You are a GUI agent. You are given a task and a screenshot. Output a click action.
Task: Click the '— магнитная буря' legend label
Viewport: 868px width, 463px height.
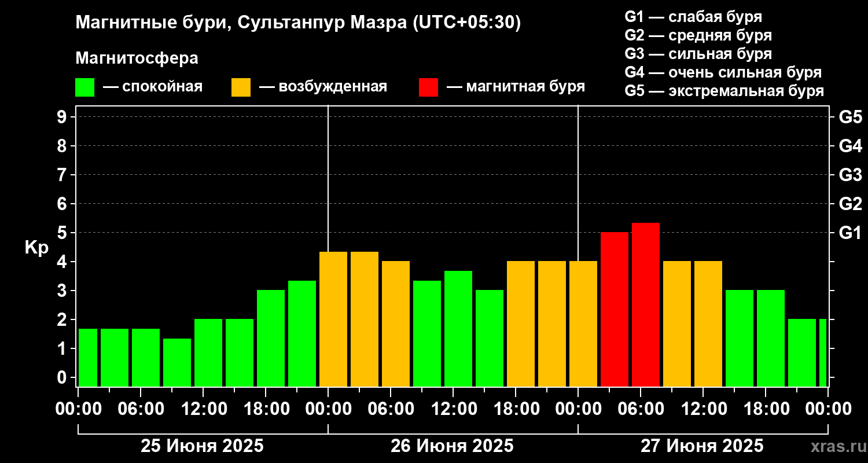516,87
